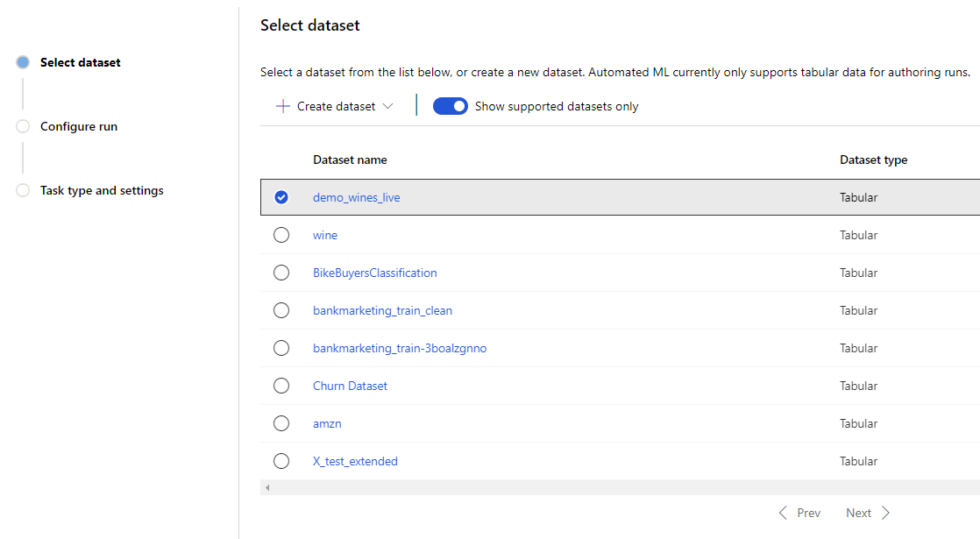The width and height of the screenshot is (980, 539).
Task: Select X_test_extended via radio button
Action: tap(281, 460)
